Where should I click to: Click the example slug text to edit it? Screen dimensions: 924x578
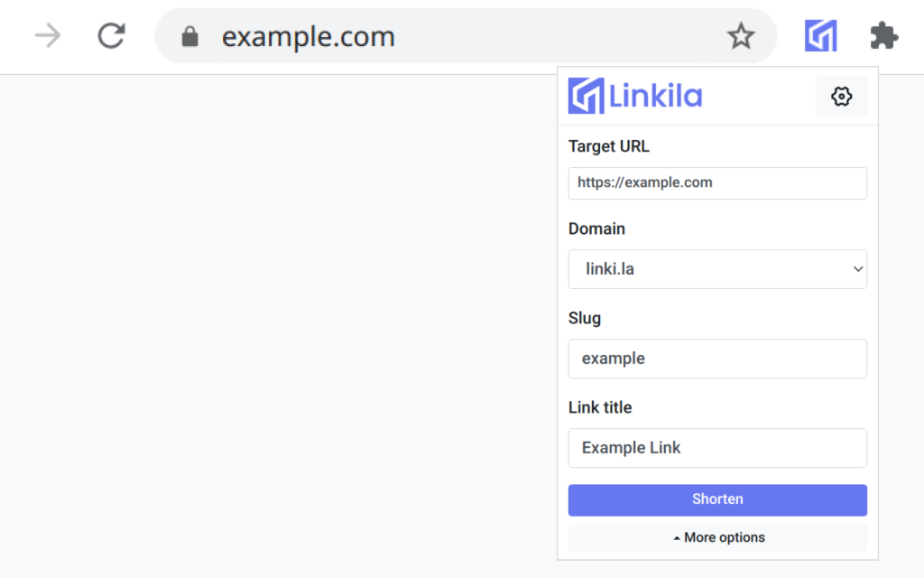pos(614,359)
